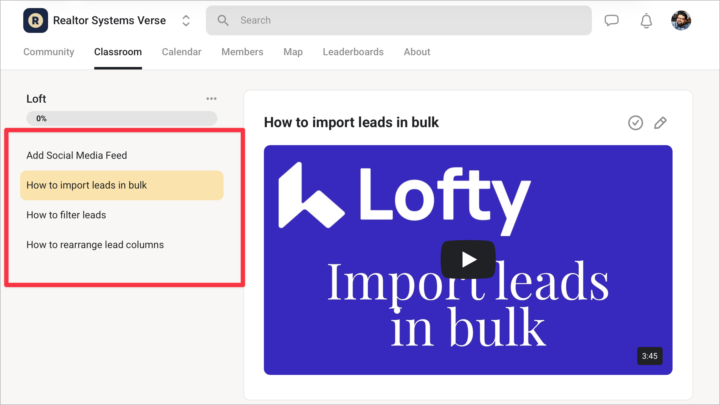
Task: Switch to the Community tab
Action: (49, 52)
